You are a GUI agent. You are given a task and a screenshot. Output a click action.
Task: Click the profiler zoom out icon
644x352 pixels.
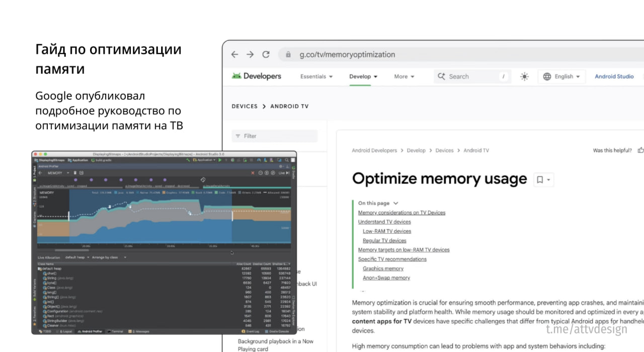point(260,173)
